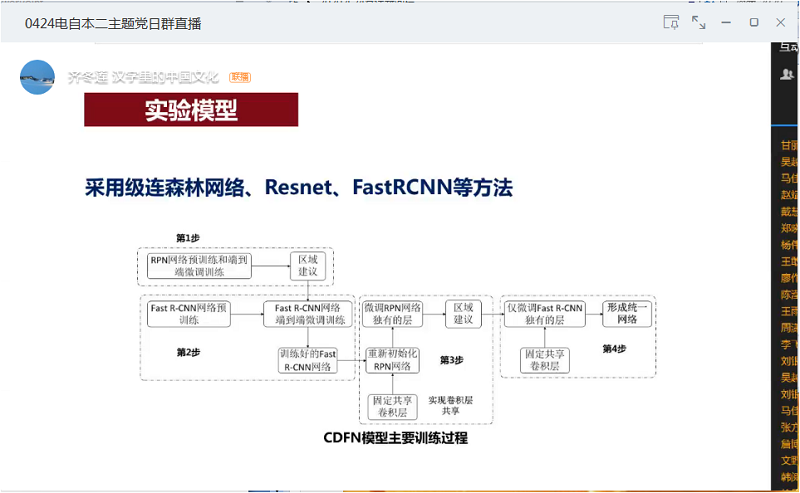Click the 形成统一网络 box in step 4
Viewport: 800px width, 493px height.
click(627, 314)
